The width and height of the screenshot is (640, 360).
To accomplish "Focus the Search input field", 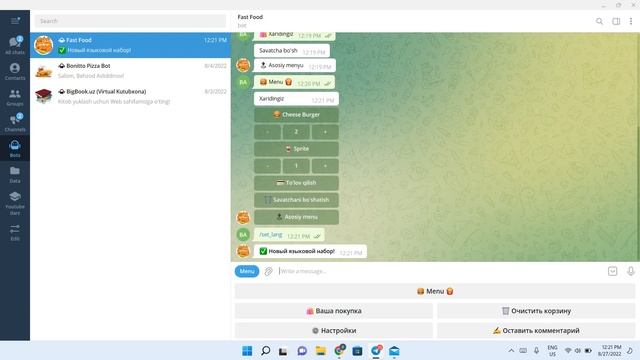I will [130, 21].
